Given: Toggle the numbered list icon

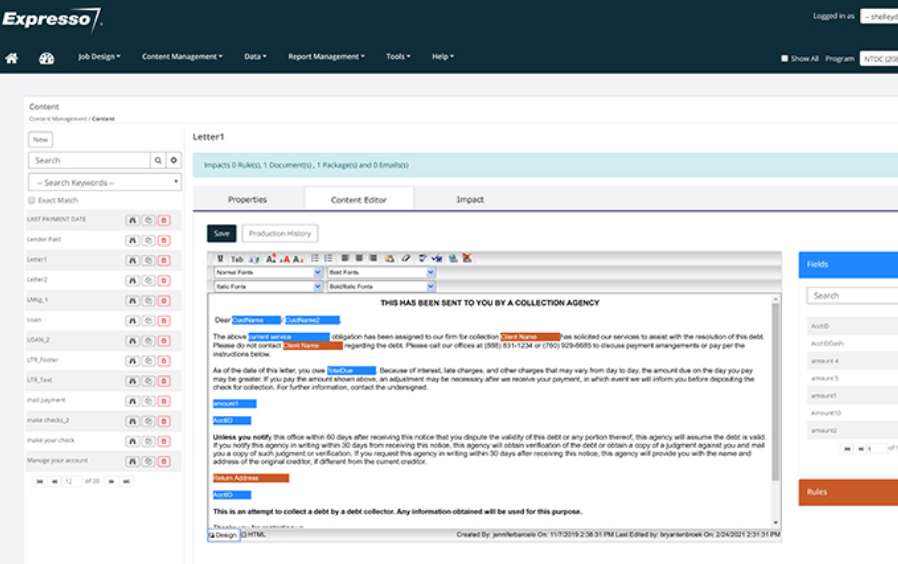Looking at the screenshot, I should coord(328,259).
